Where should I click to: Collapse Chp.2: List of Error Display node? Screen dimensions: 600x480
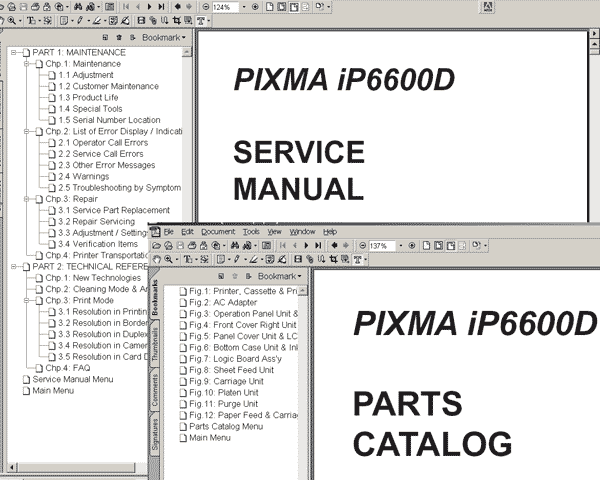pos(26,131)
